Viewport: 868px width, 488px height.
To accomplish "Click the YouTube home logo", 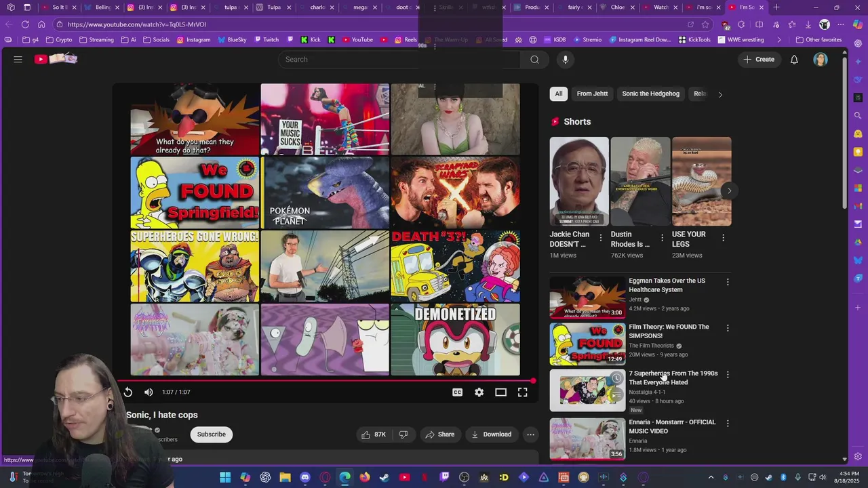I will tap(56, 60).
